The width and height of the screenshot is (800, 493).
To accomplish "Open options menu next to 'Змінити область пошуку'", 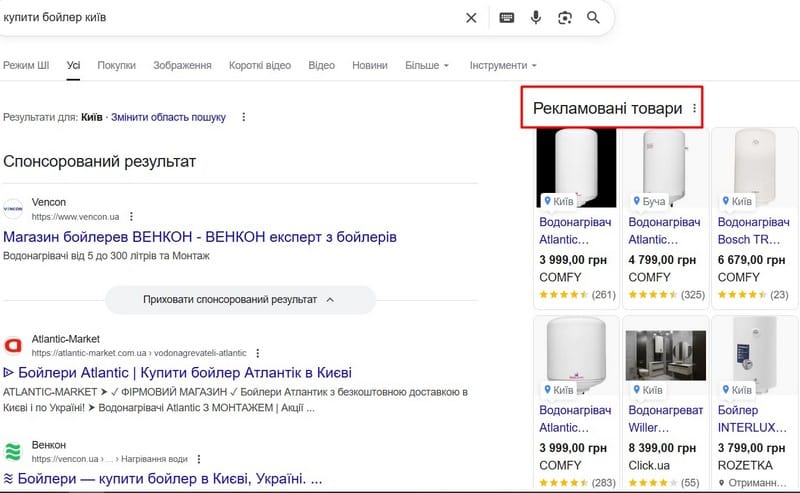I will 243,117.
